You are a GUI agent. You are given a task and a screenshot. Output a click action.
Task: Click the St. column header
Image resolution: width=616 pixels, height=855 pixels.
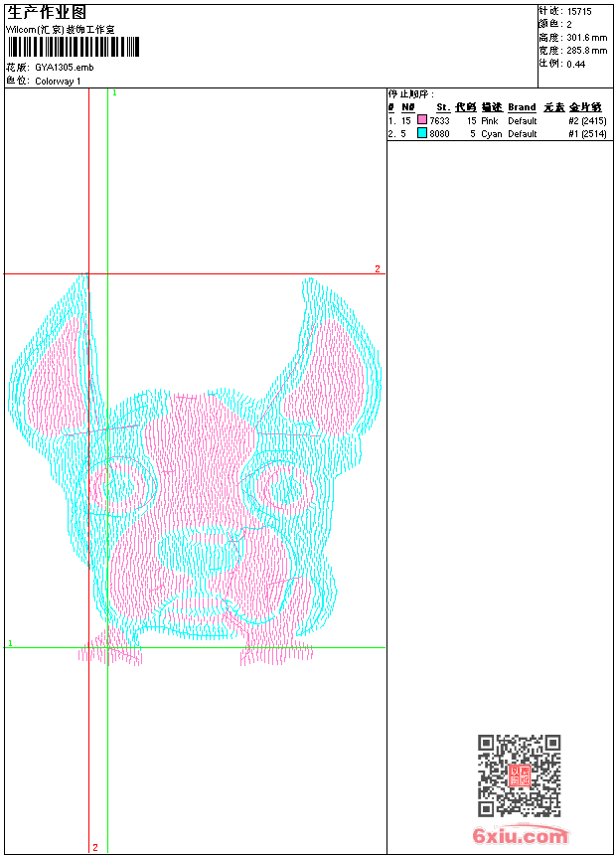pos(443,107)
